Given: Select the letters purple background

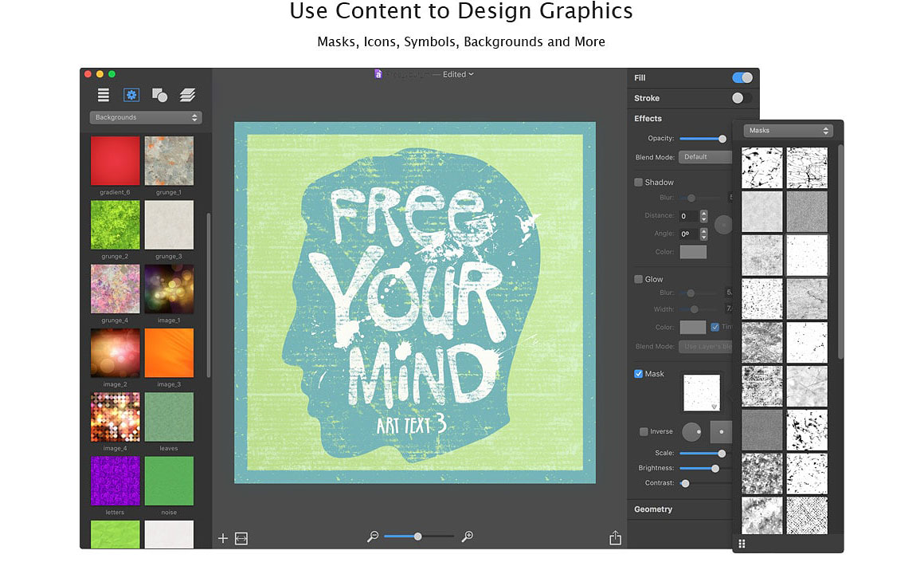Looking at the screenshot, I should [x=115, y=481].
